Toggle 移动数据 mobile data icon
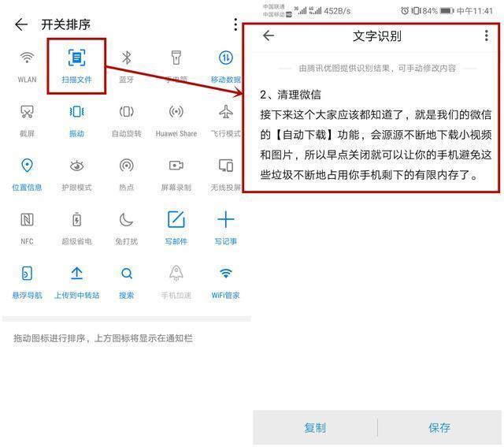This screenshot has width=504, height=447. [x=226, y=58]
